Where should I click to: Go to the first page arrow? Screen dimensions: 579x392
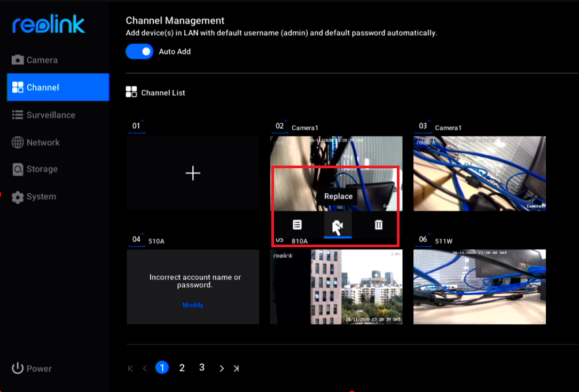130,368
